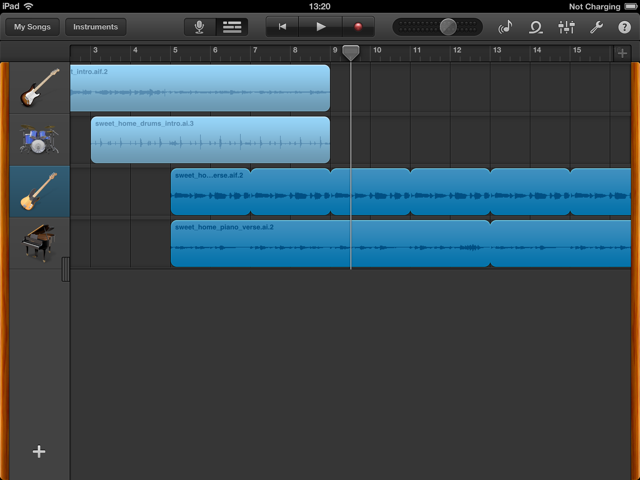Image resolution: width=640 pixels, height=480 pixels.
Task: Click the master volume slider knob
Action: coord(448,27)
